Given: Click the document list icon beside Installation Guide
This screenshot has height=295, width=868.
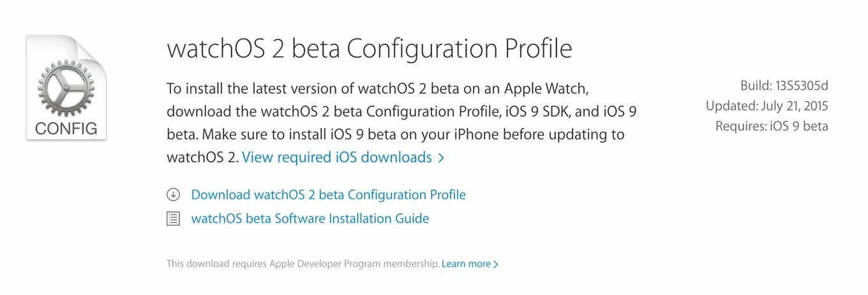Looking at the screenshot, I should [173, 219].
